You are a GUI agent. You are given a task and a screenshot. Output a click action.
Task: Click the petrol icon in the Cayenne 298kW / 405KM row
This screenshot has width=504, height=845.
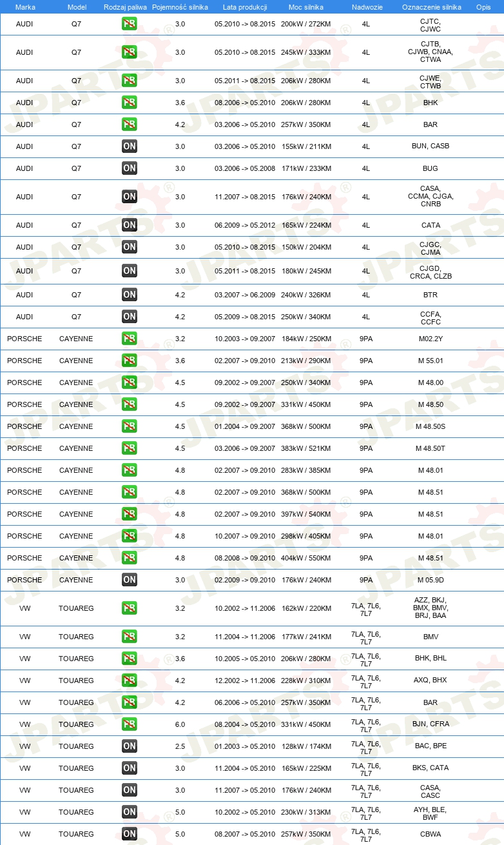click(x=130, y=536)
